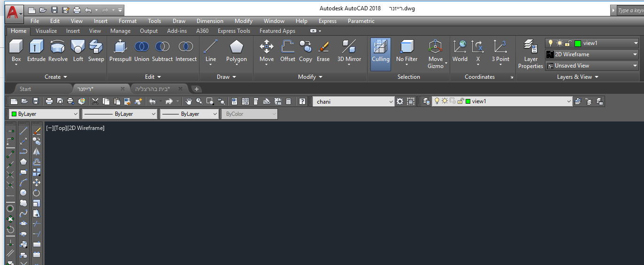Select the Extrude tool
This screenshot has width=644, height=265.
pyautogui.click(x=36, y=51)
